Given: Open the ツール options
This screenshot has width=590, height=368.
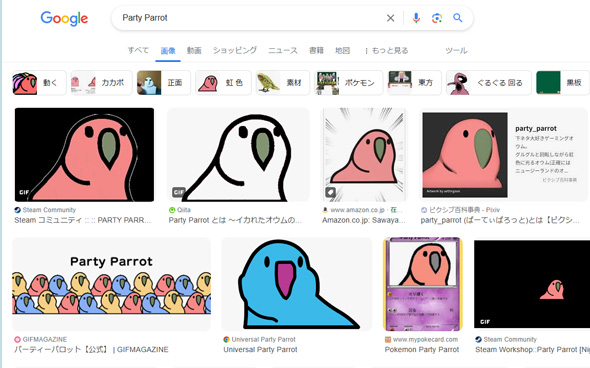Looking at the screenshot, I should point(456,50).
